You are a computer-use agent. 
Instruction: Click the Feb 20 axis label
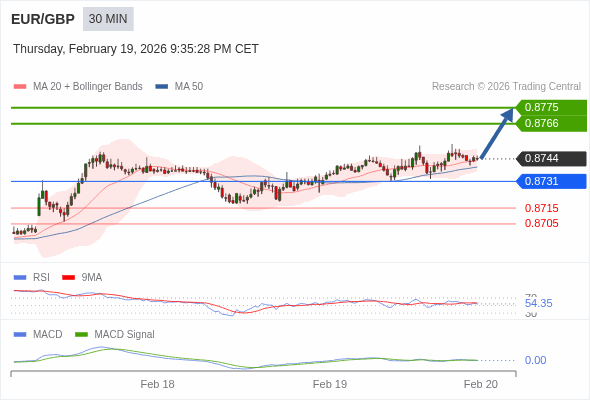[x=481, y=384]
